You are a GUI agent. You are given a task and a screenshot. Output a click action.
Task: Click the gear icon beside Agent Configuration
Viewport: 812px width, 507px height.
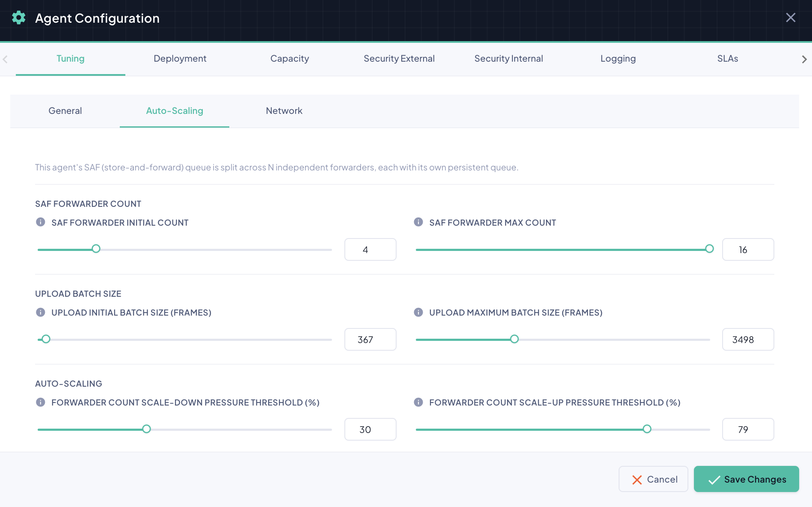[x=18, y=18]
